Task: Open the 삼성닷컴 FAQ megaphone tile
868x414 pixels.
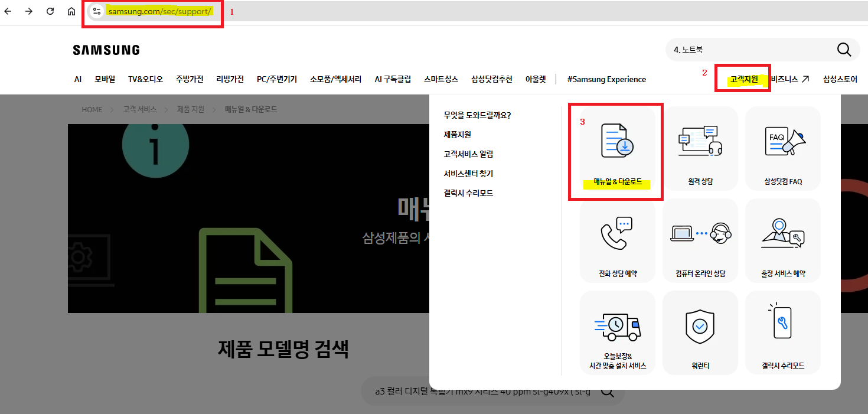Action: (783, 148)
